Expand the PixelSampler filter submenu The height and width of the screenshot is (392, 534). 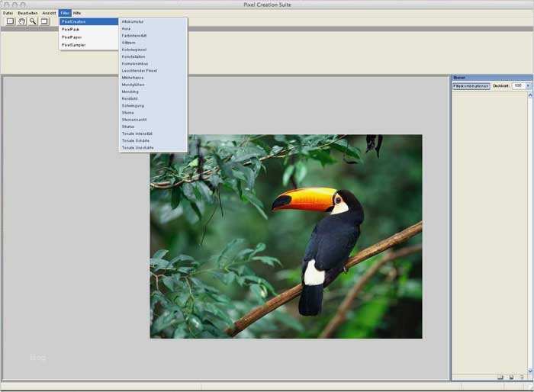pyautogui.click(x=73, y=45)
